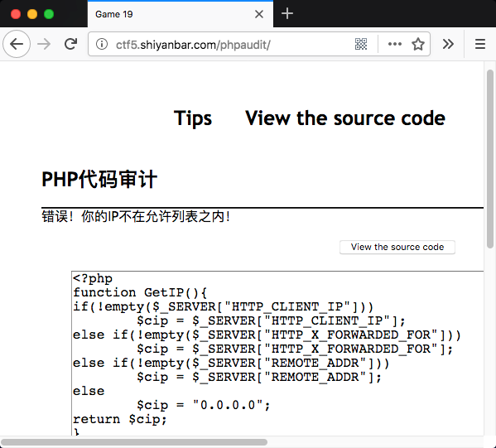496x448 pixels.
Task: Close the Game 19 tab
Action: point(259,14)
